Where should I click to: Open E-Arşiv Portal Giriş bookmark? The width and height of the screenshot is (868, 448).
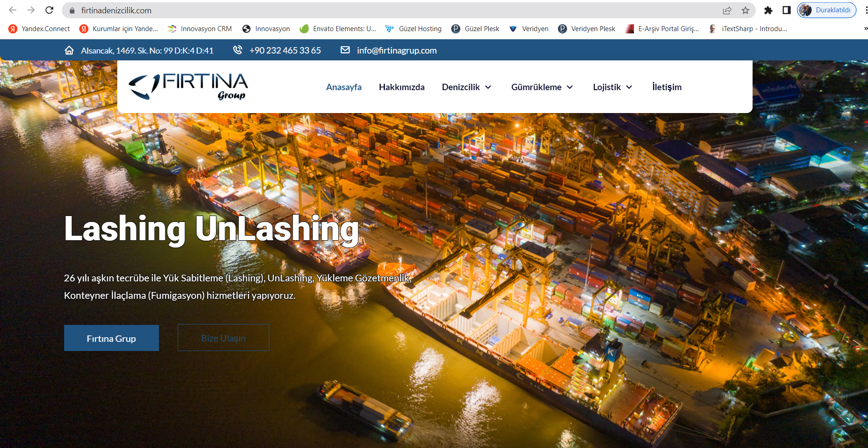coord(662,29)
